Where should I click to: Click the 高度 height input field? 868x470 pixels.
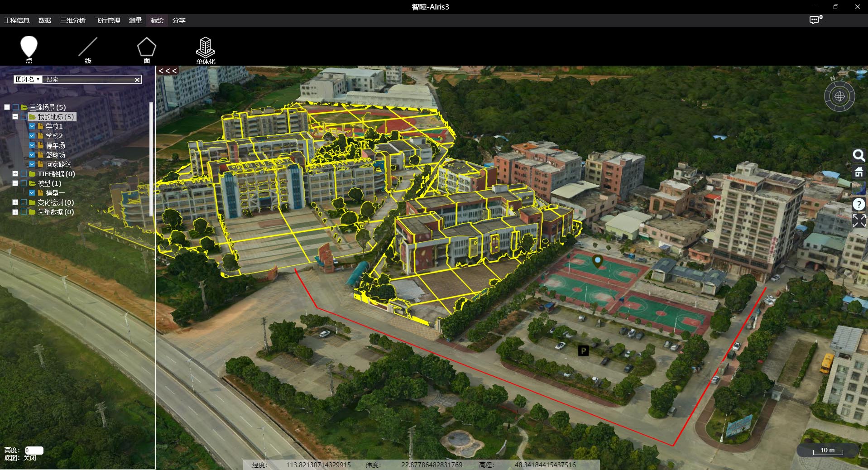pyautogui.click(x=34, y=450)
